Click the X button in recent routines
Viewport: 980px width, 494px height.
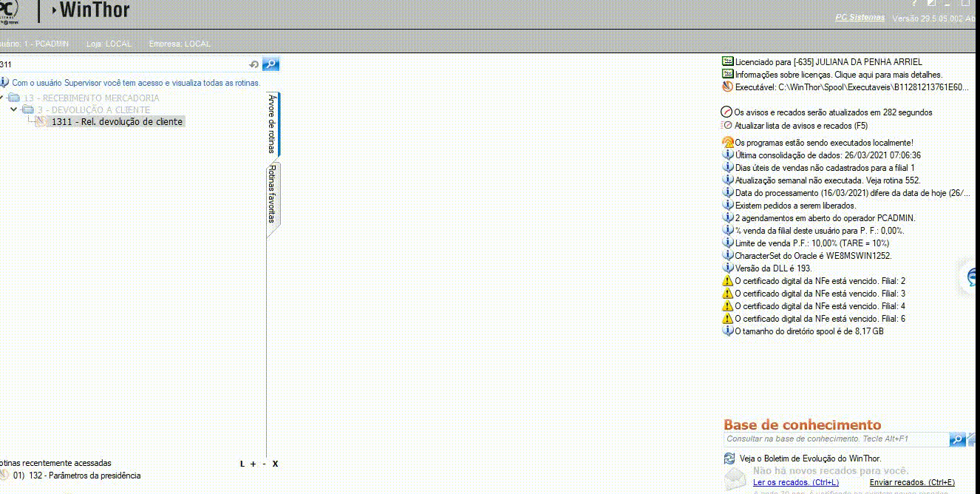click(x=275, y=464)
